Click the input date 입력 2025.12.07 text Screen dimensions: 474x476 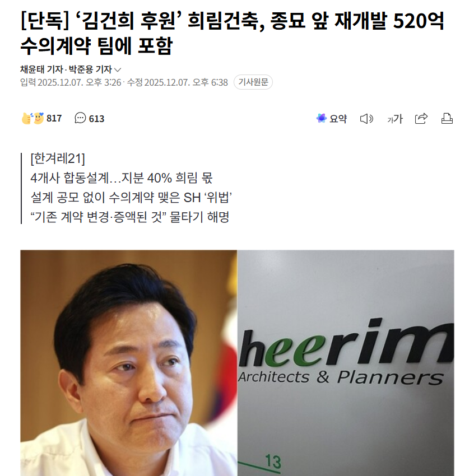71,82
